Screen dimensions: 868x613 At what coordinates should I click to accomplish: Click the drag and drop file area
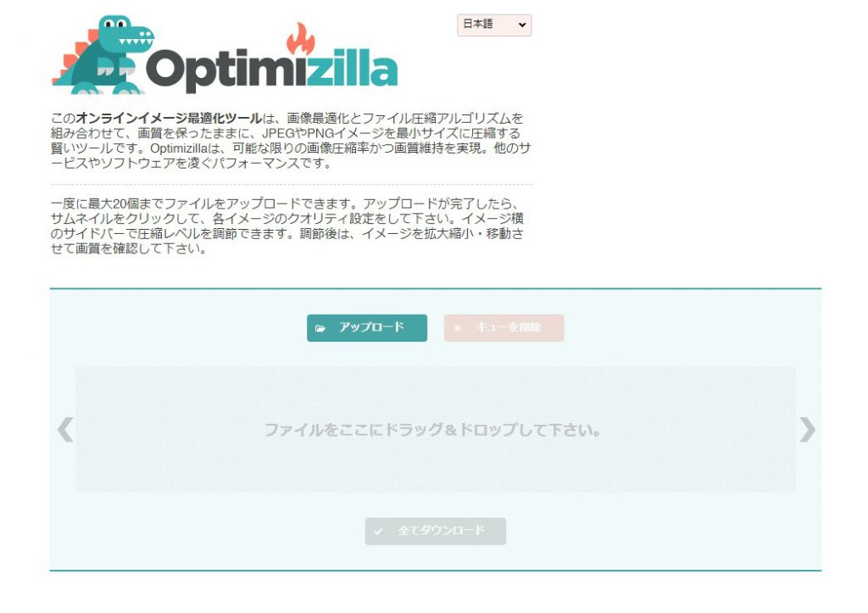tap(436, 429)
